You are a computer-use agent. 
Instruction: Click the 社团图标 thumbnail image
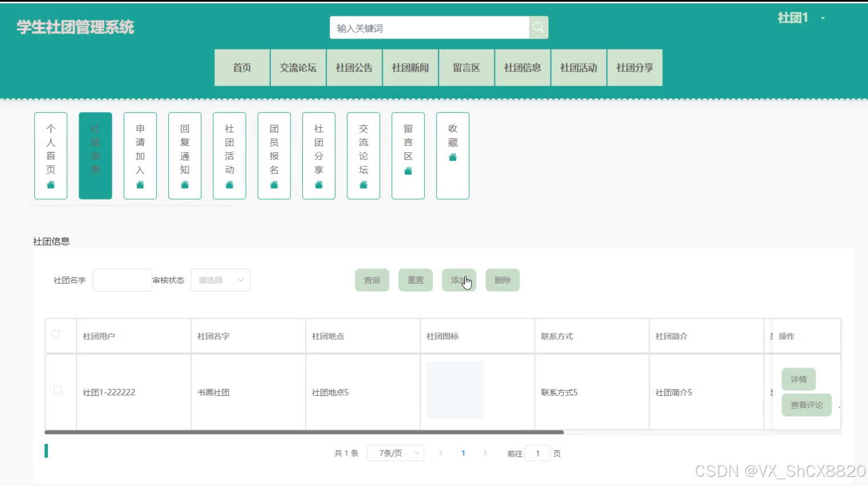tap(455, 390)
